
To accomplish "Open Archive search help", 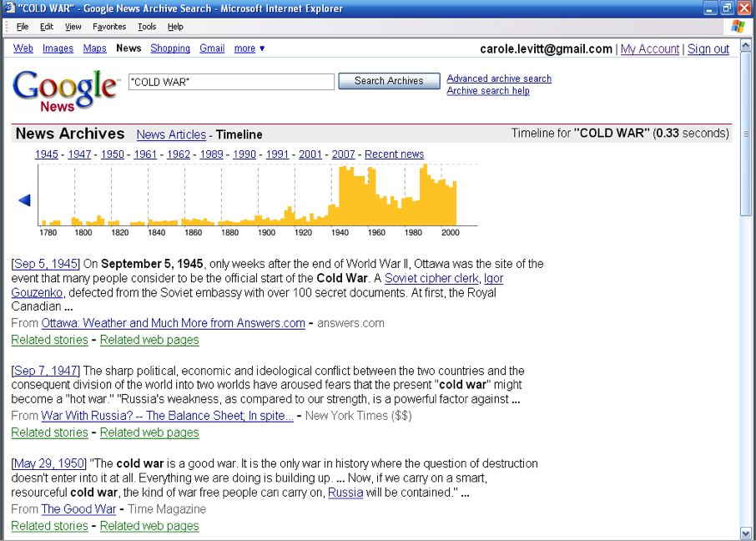I will pyautogui.click(x=488, y=91).
